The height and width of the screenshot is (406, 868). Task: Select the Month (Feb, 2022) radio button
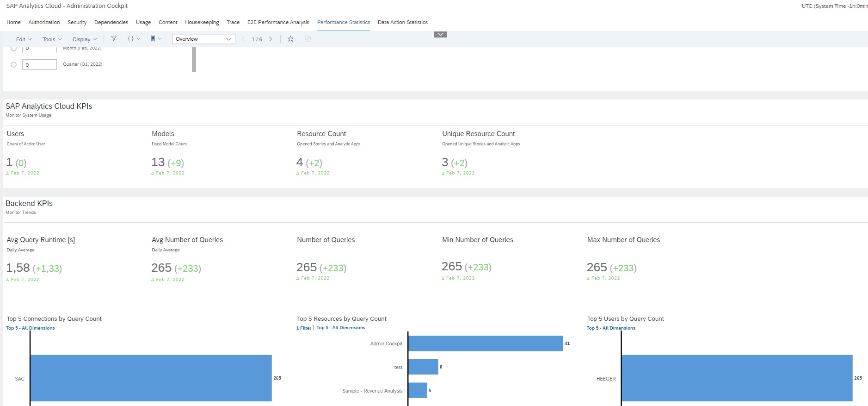(14, 49)
